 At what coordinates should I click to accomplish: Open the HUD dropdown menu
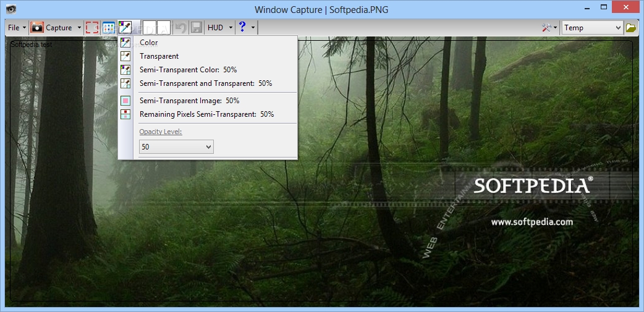click(220, 28)
